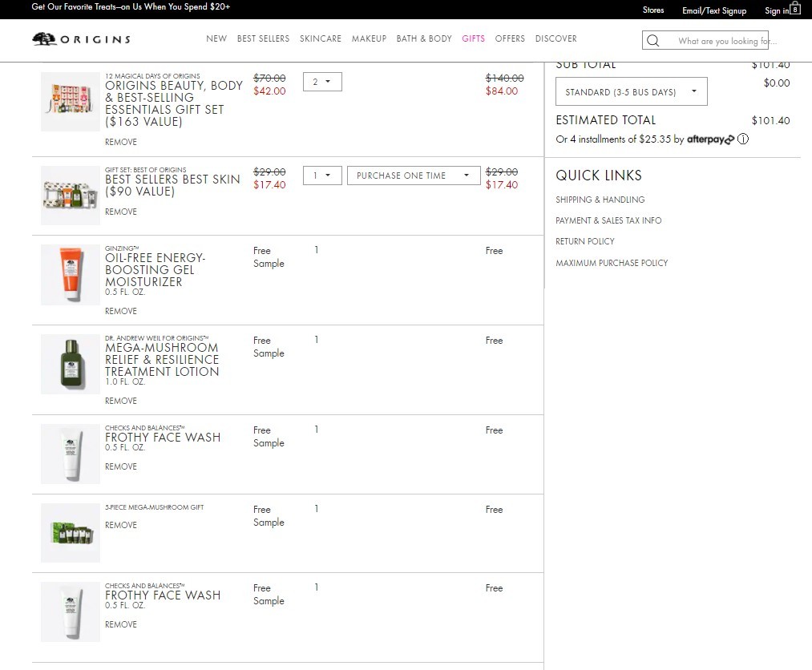
Task: Click the $42.00 sale unit price
Action: click(269, 91)
